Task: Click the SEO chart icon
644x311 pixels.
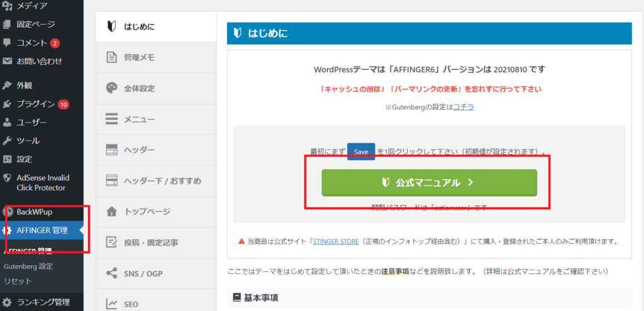Action: (111, 304)
